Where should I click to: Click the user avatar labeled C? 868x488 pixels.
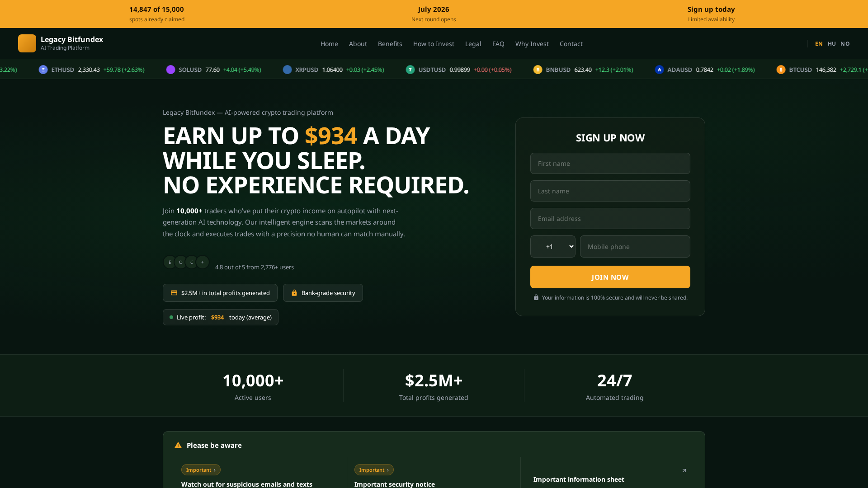coord(192,262)
